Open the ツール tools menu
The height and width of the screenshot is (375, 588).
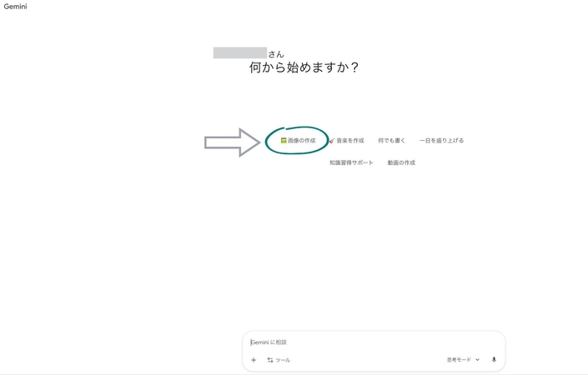pyautogui.click(x=279, y=360)
